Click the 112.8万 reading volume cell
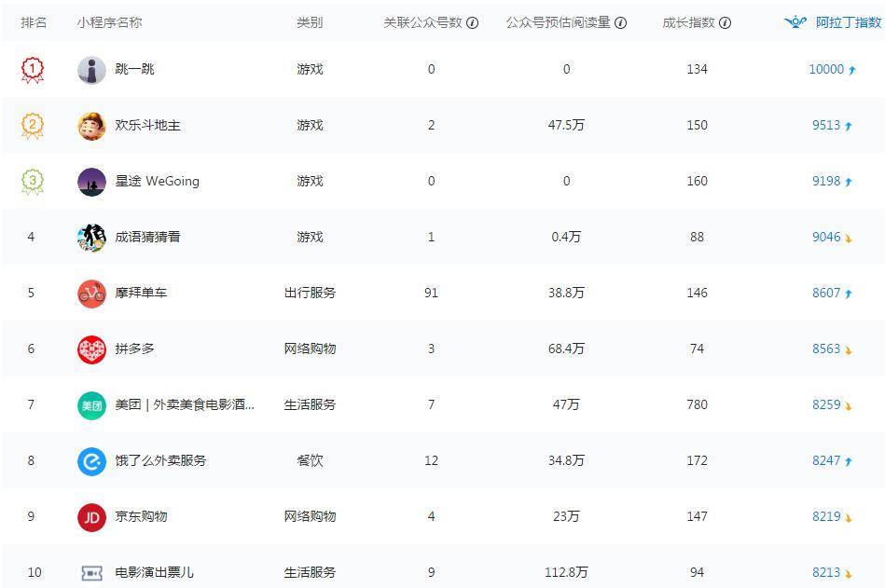The image size is (885, 588). coord(566,572)
